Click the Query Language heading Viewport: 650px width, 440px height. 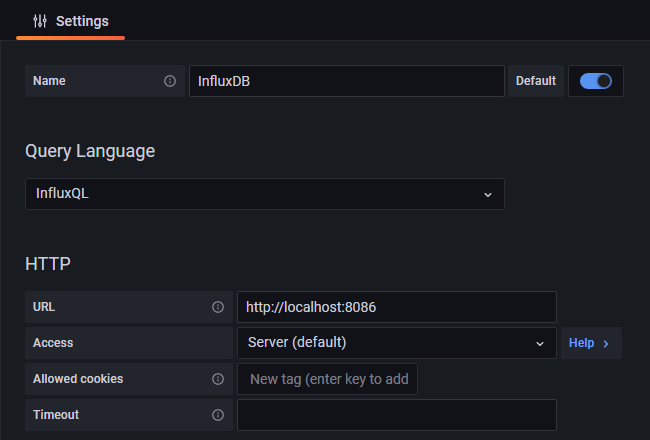tap(90, 151)
